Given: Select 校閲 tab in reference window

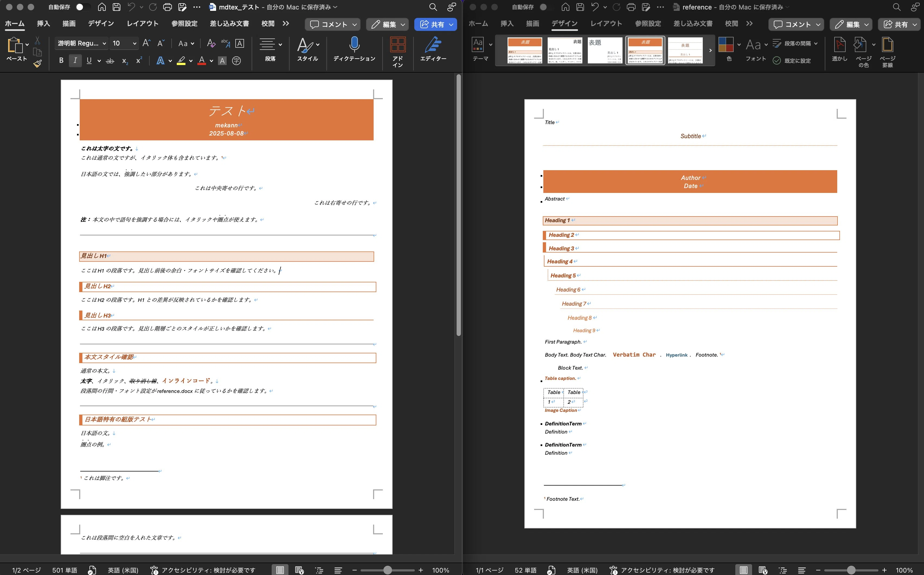Looking at the screenshot, I should tap(731, 24).
